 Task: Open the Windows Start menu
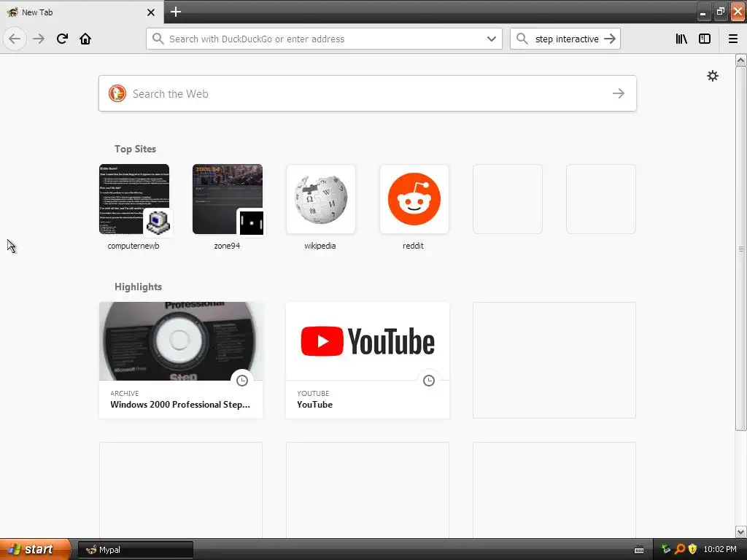35,549
